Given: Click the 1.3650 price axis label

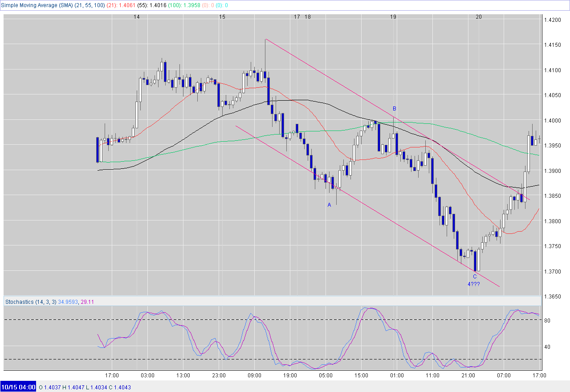Looking at the screenshot, I should click(x=552, y=297).
